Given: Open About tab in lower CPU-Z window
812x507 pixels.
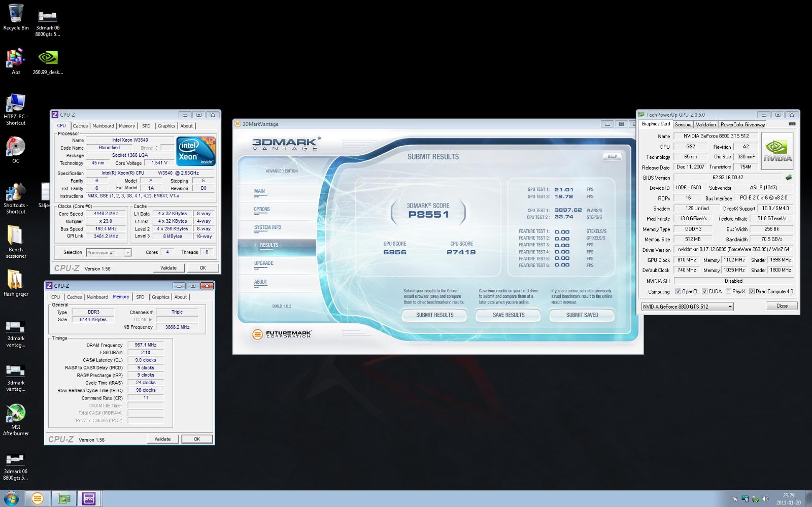Looking at the screenshot, I should click(181, 297).
